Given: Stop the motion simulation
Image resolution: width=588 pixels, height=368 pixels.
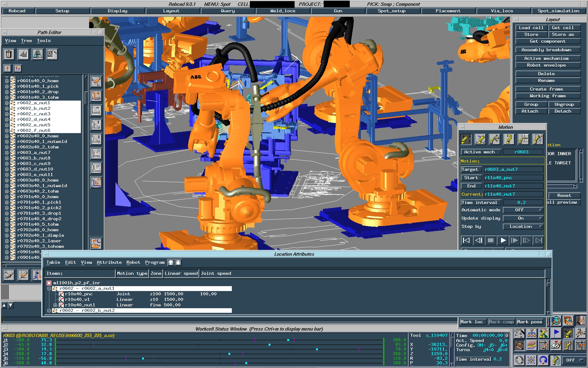Looking at the screenshot, I should point(491,240).
